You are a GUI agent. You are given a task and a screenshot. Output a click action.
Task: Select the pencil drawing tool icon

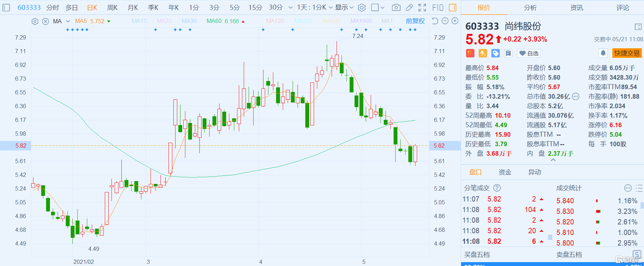click(x=409, y=7)
